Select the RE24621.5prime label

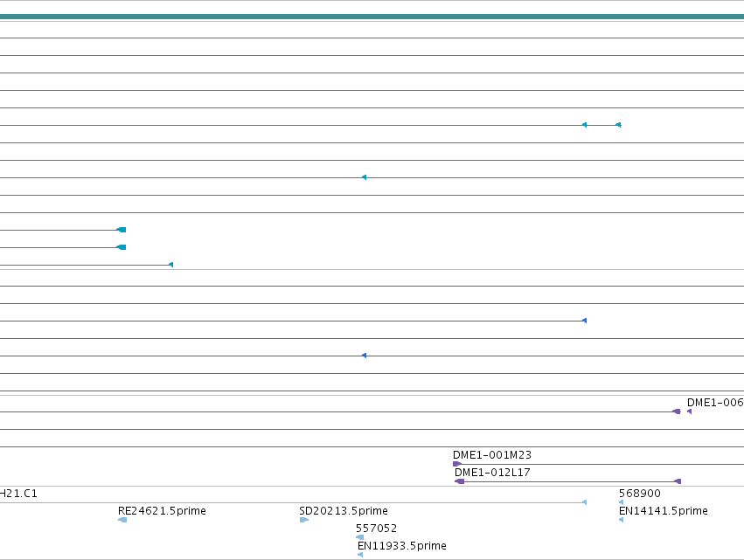pos(162,511)
